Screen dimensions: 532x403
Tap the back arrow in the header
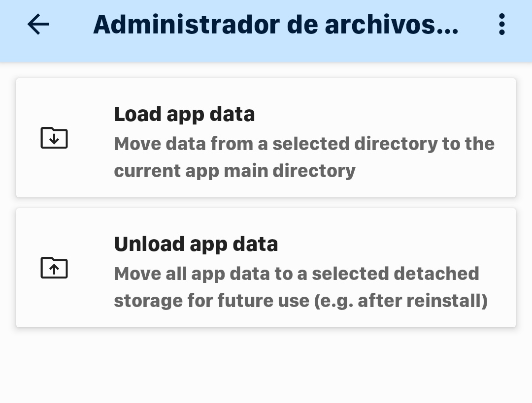38,24
